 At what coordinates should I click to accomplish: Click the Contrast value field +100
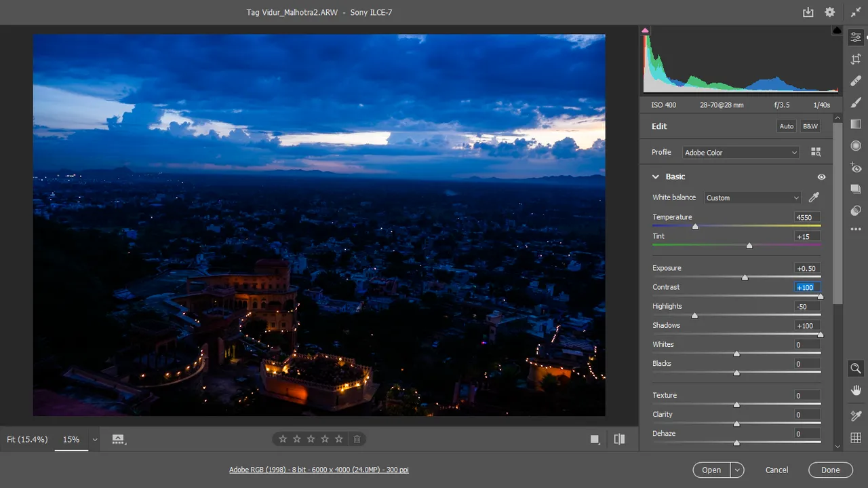[807, 287]
